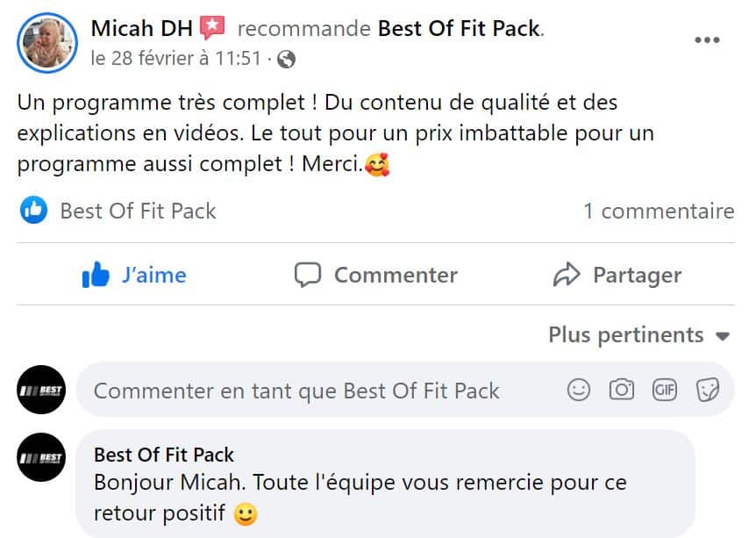
Task: Open the sticker picker icon
Action: tap(708, 390)
